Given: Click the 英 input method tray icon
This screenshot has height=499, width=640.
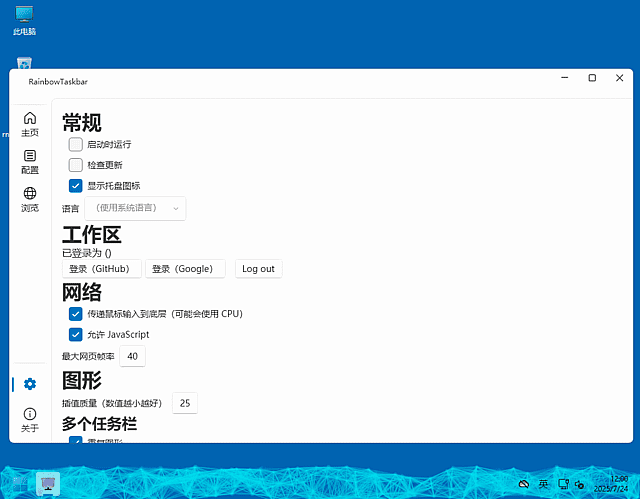Looking at the screenshot, I should [543, 484].
